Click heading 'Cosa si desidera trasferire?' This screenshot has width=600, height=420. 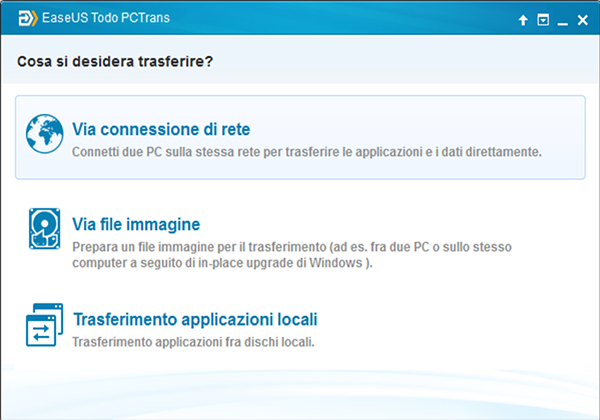coord(115,61)
